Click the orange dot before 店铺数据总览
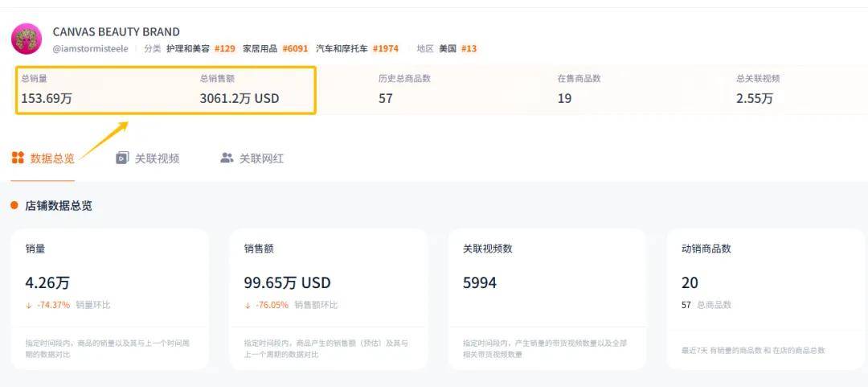This screenshot has height=387, width=868. (x=14, y=205)
